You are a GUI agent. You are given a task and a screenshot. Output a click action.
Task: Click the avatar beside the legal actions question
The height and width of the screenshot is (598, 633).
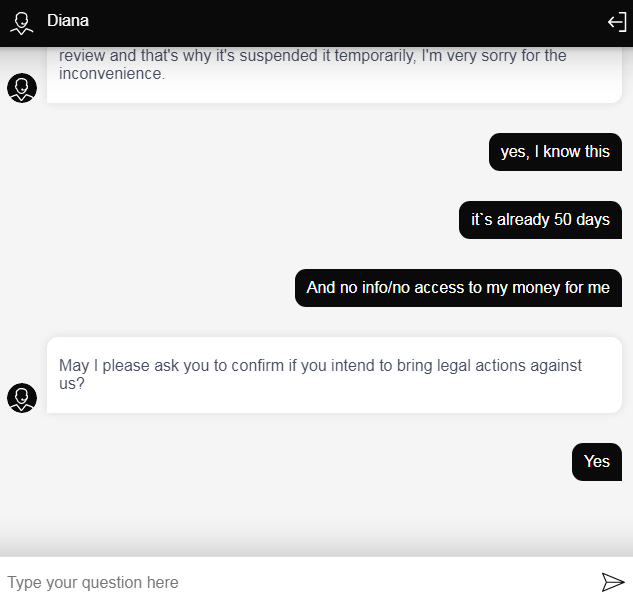(x=22, y=398)
